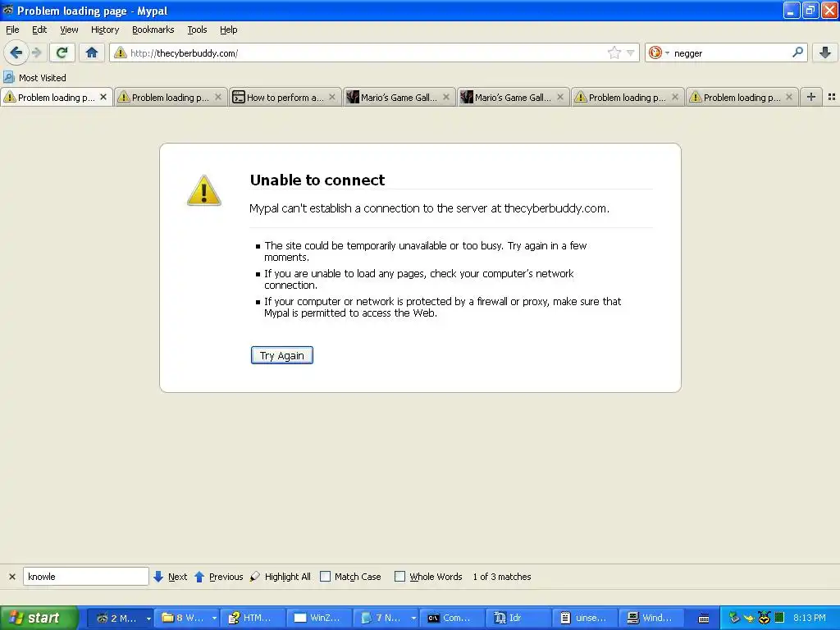The image size is (840, 630).
Task: Close the find bar
Action: tap(11, 577)
